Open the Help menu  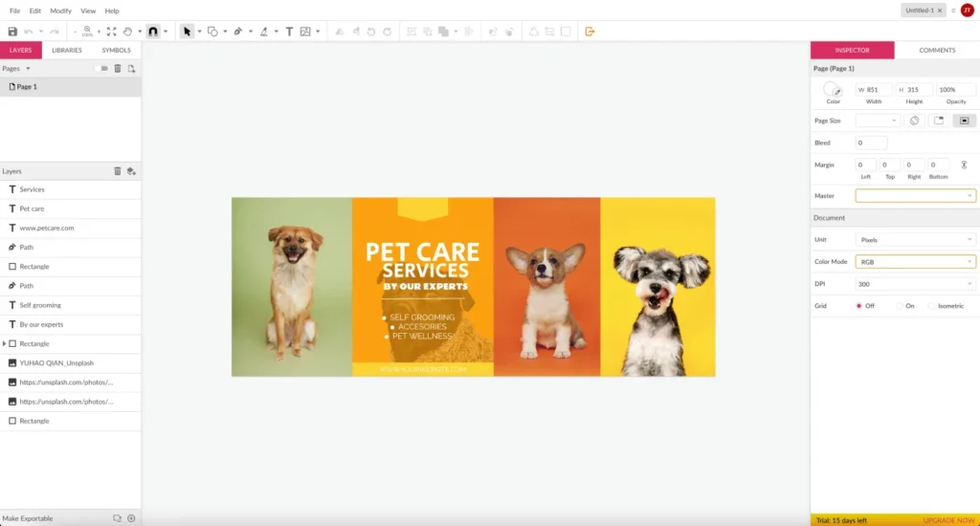coord(112,11)
